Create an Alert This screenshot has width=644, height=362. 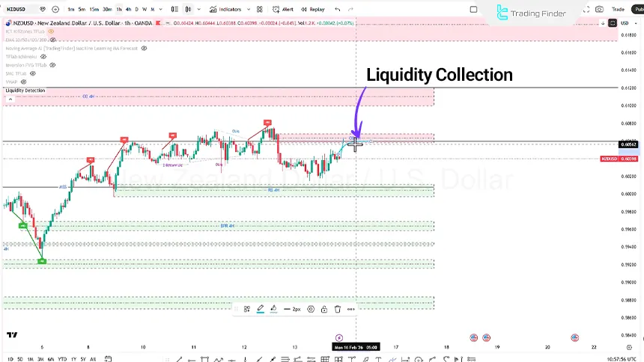click(x=283, y=9)
